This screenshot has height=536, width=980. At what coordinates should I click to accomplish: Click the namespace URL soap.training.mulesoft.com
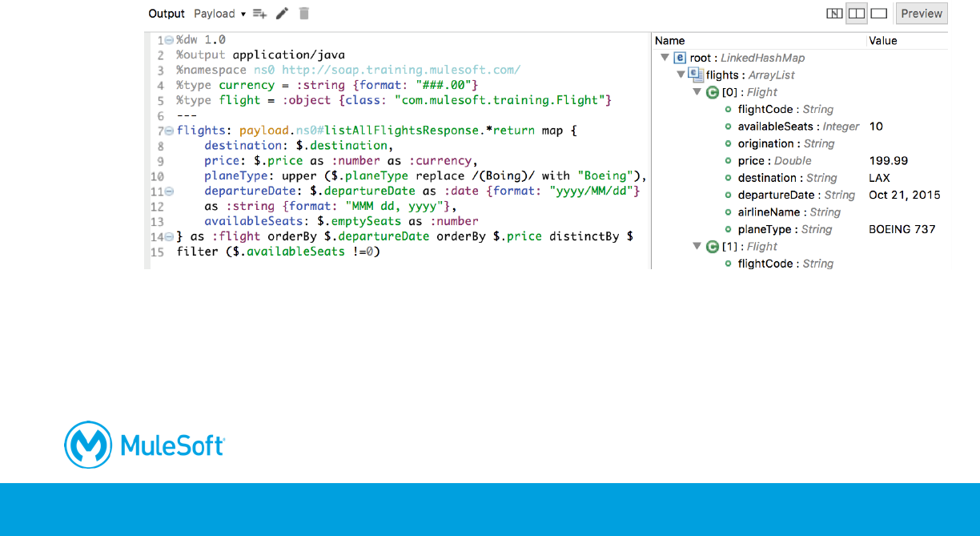[x=401, y=71]
